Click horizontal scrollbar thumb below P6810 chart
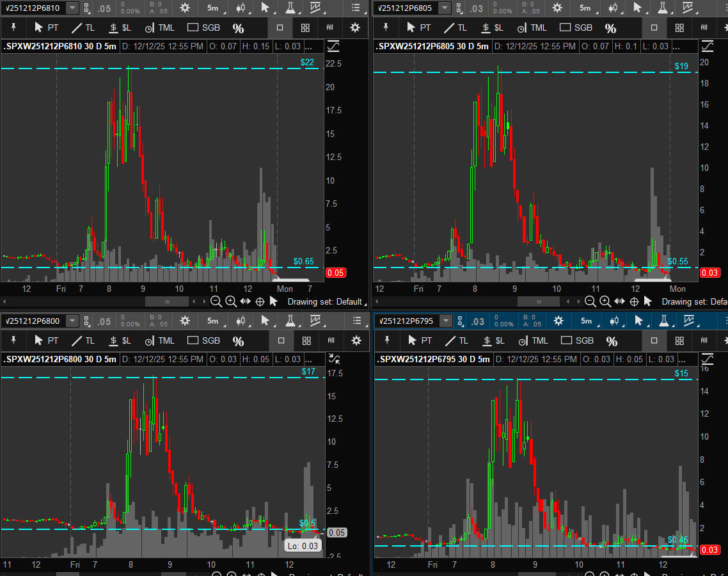The height and width of the screenshot is (576, 728). tap(167, 301)
